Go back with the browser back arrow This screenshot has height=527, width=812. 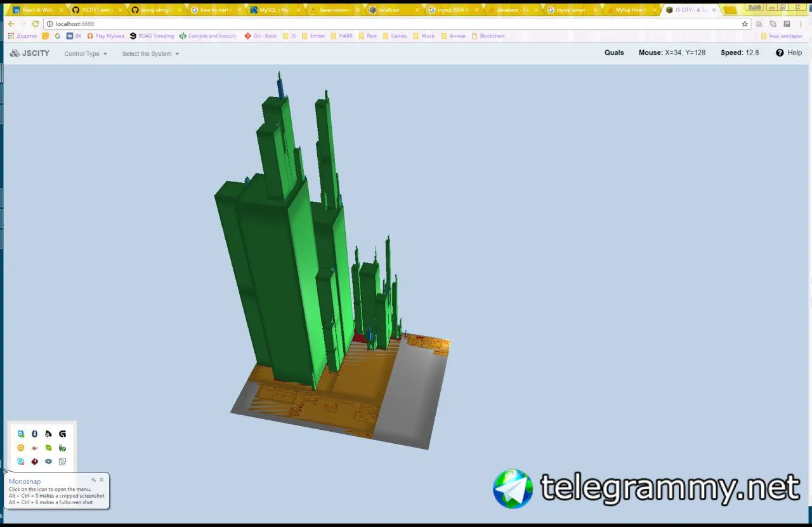point(11,24)
